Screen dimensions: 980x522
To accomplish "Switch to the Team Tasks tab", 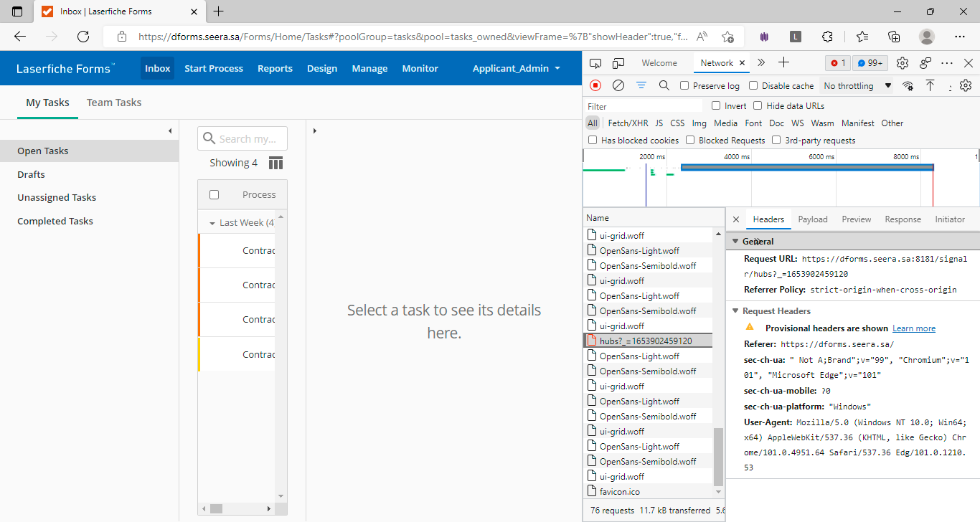I will (x=114, y=103).
